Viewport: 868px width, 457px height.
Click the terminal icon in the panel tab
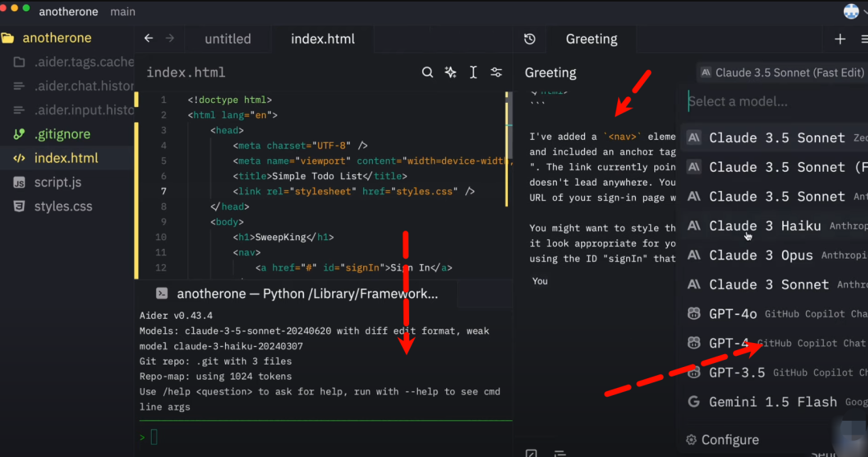pos(162,293)
